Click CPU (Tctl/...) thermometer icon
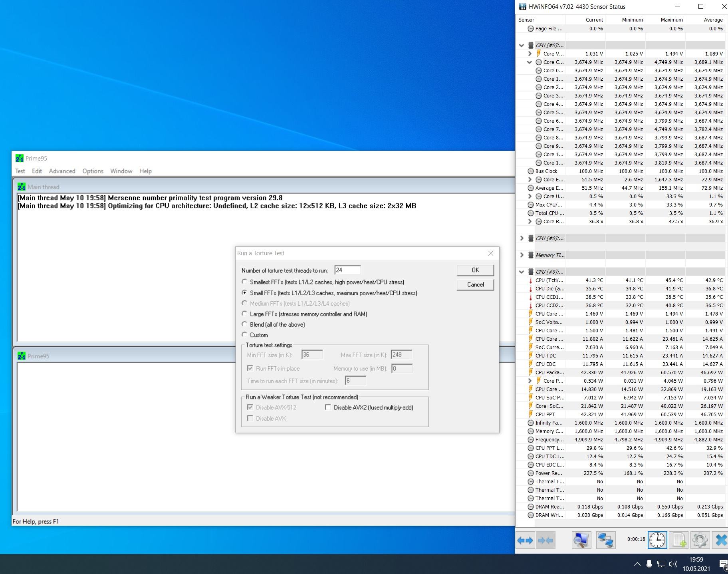This screenshot has height=574, width=728. tap(531, 280)
